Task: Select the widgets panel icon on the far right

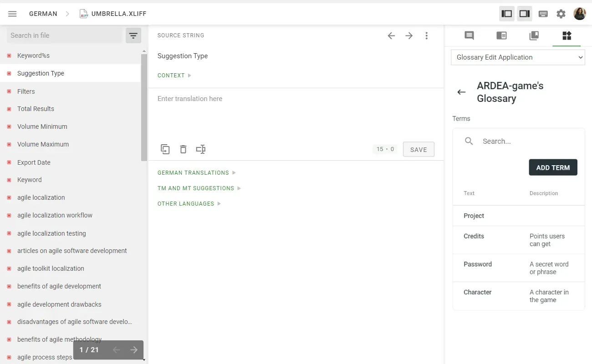Action: click(566, 35)
